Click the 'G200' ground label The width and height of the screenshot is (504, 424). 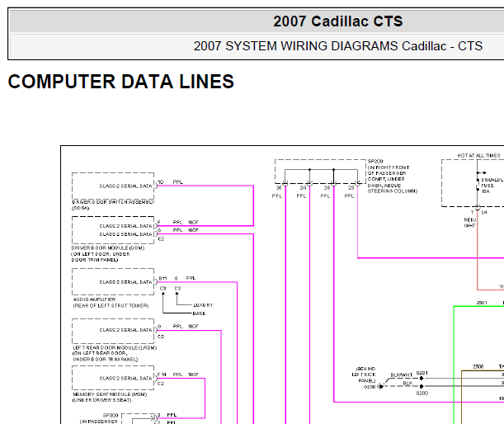(x=370, y=387)
